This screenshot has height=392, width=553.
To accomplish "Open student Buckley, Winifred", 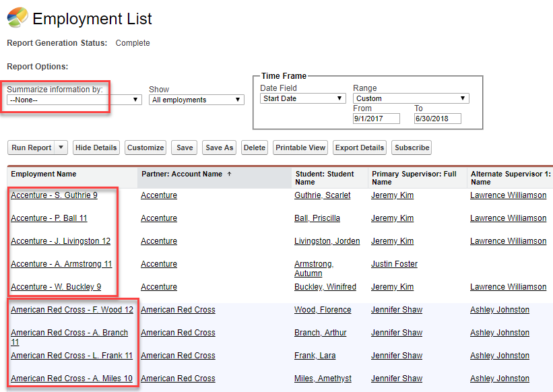I will (x=325, y=287).
